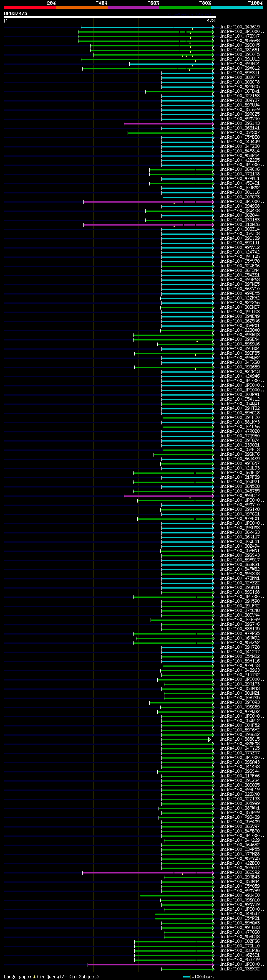Click the red 20% identity legend bar
This screenshot has width=267, height=980.
30,8
